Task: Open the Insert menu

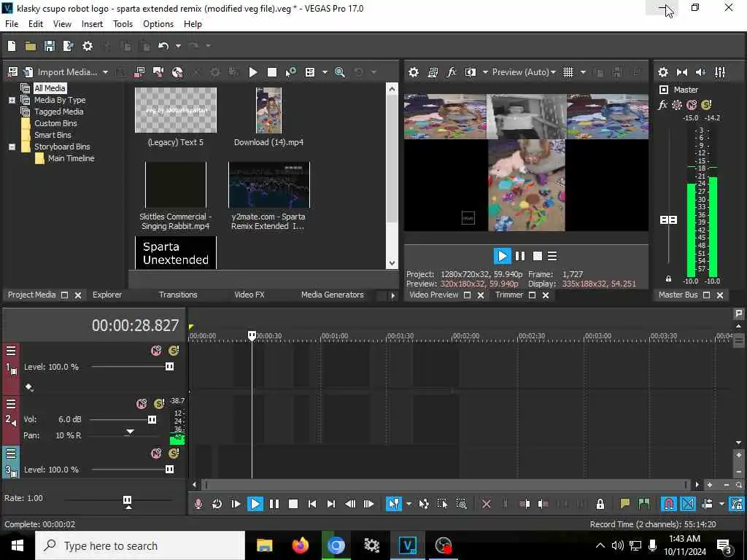Action: point(92,24)
